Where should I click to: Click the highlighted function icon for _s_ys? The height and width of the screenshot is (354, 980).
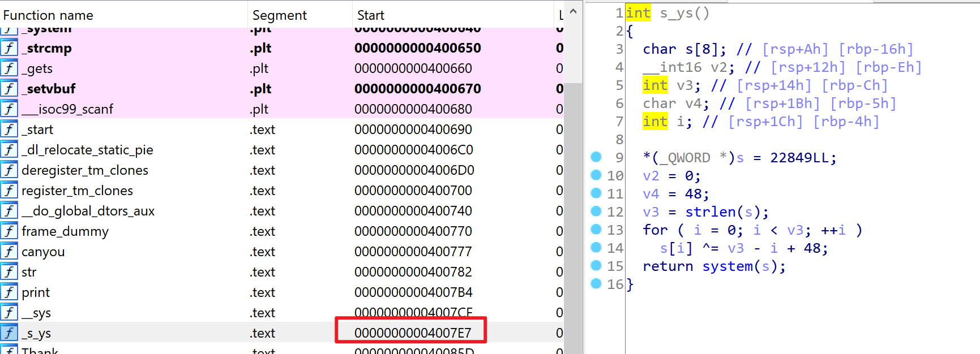point(9,333)
